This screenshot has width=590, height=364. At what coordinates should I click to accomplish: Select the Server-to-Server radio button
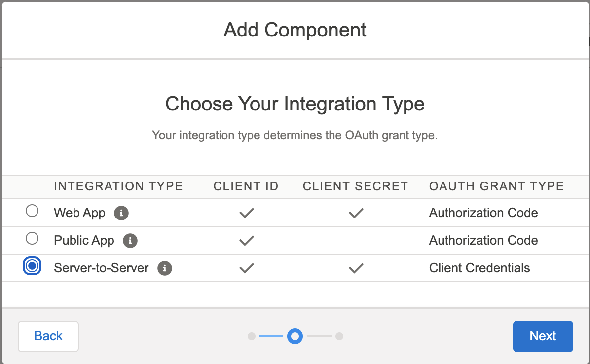click(x=32, y=266)
